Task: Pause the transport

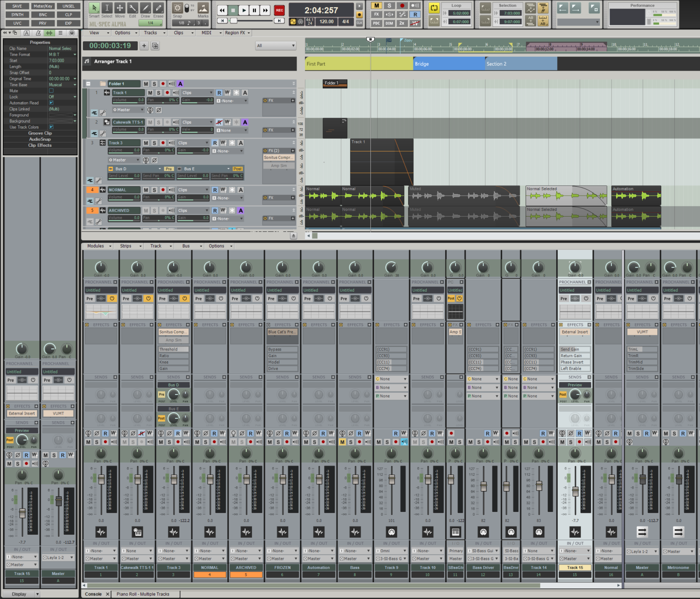Action: click(254, 10)
